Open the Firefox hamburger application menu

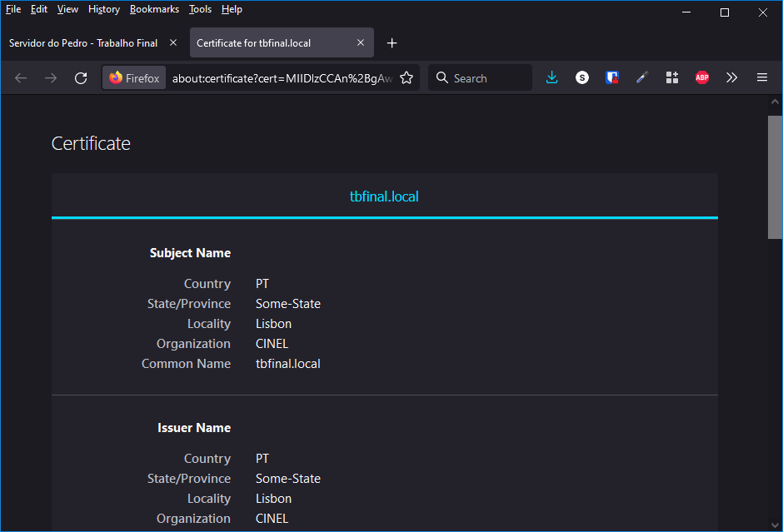click(761, 77)
